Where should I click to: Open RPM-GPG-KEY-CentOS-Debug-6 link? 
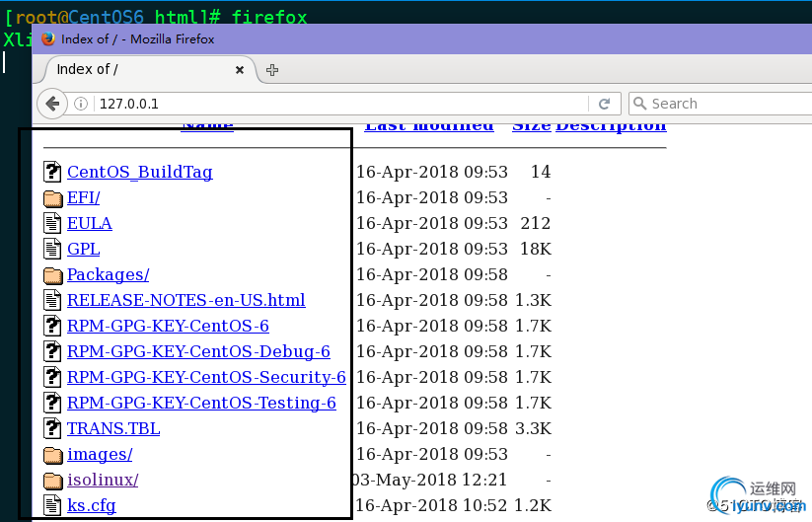199,351
